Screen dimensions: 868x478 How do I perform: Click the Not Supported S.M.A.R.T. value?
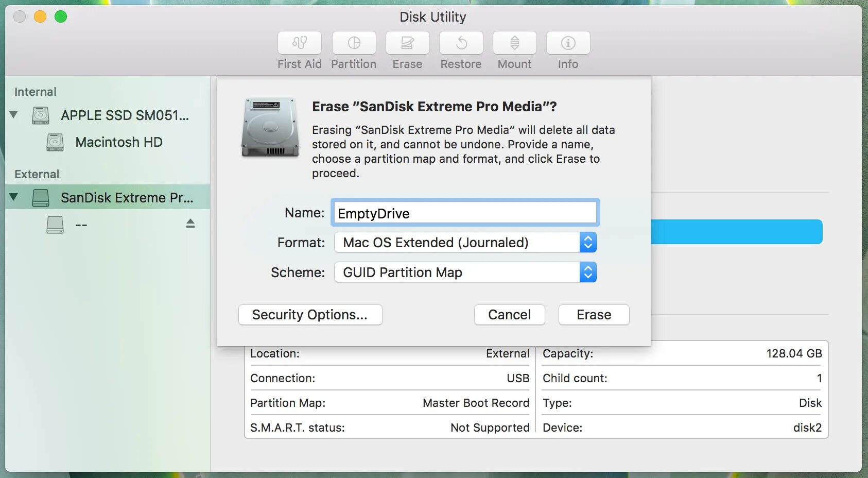[x=490, y=428]
